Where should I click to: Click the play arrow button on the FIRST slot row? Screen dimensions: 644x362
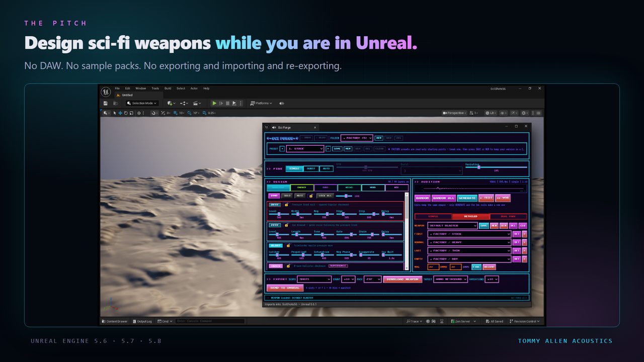pos(525,234)
